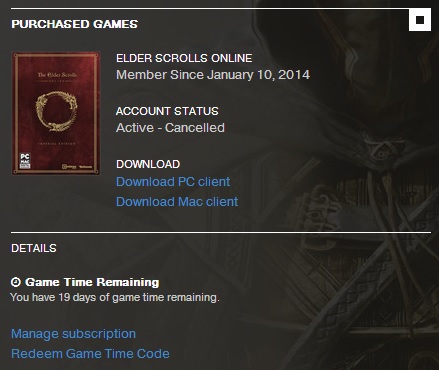This screenshot has height=370, width=439.
Task: Open the Redeem Game Time Code link
Action: [90, 354]
